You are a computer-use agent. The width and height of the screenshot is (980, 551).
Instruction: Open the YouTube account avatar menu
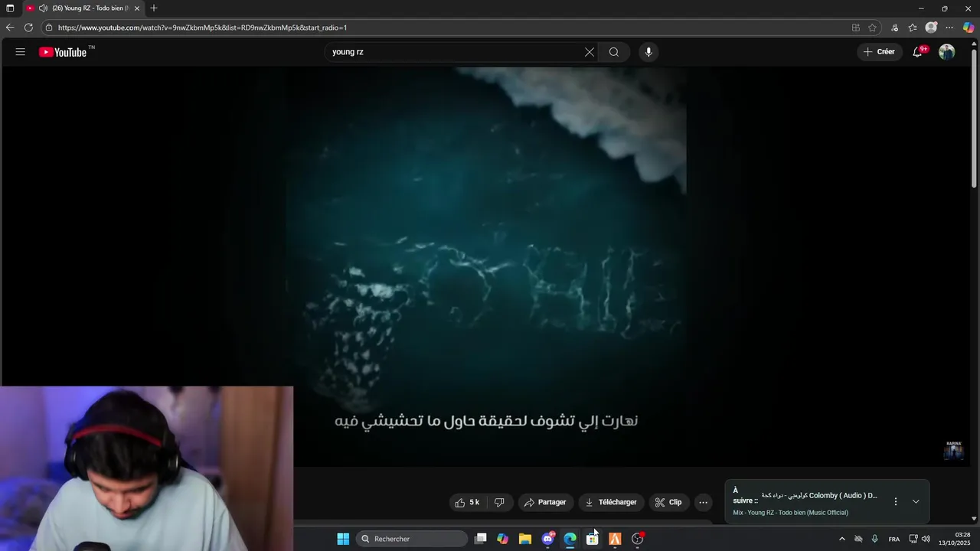click(x=947, y=52)
